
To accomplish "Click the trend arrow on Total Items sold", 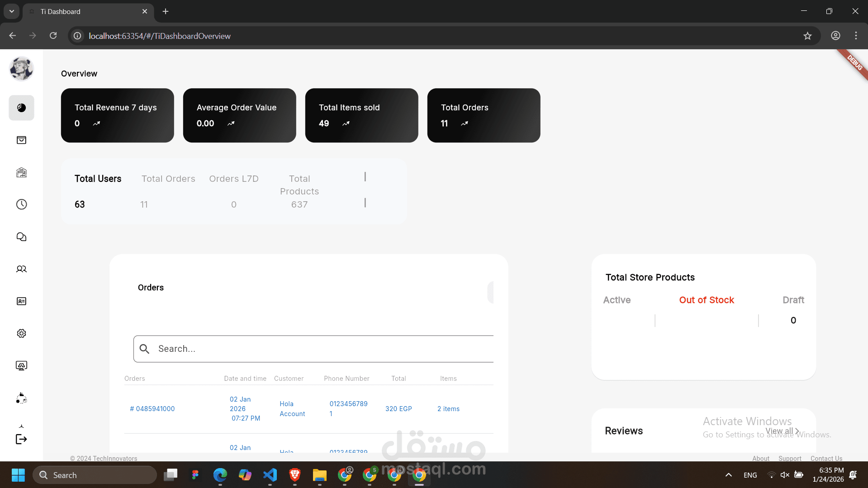I will click(346, 123).
